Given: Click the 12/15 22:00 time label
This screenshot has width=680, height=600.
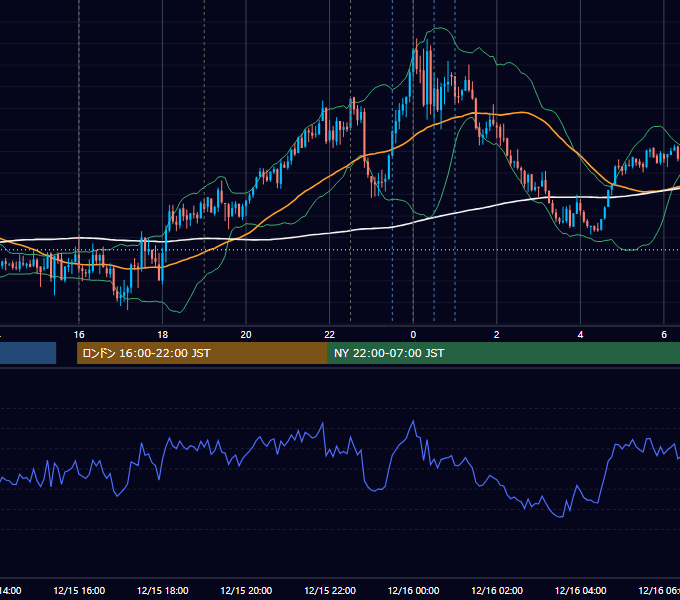Looking at the screenshot, I should click(330, 590).
